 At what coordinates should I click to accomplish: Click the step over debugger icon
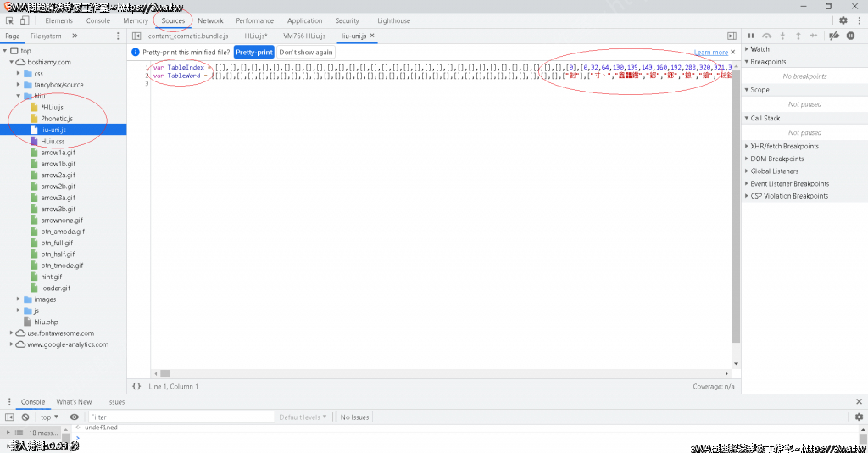(x=766, y=36)
